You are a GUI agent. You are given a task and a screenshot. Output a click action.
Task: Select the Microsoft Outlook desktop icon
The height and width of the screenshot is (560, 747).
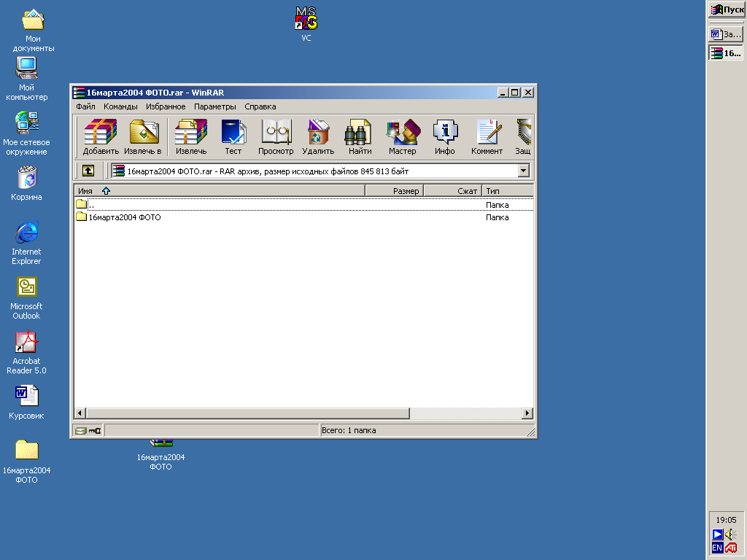click(x=27, y=297)
